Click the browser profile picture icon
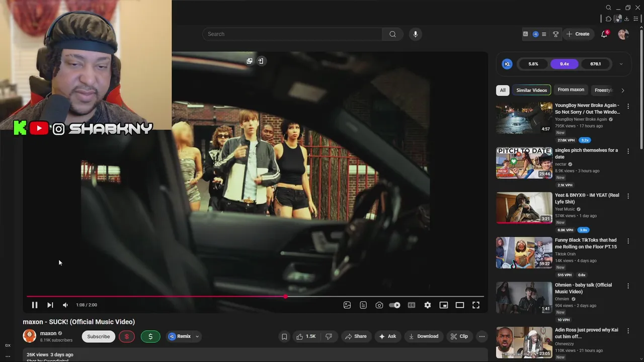Image resolution: width=644 pixels, height=362 pixels. [617, 19]
